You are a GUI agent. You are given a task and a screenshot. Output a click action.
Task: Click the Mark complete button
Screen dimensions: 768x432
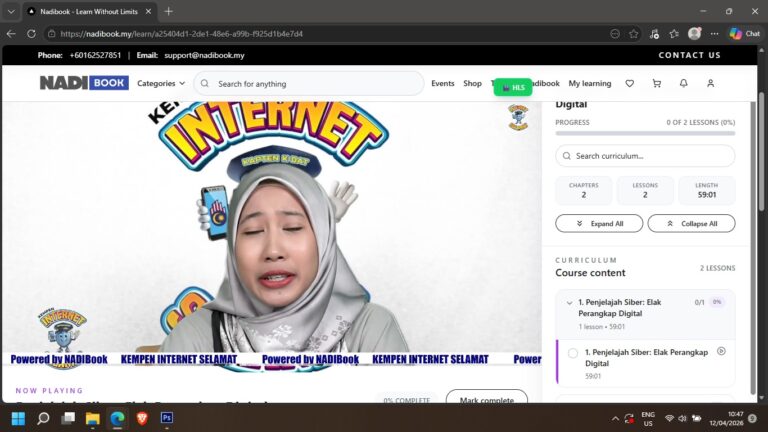(x=486, y=400)
